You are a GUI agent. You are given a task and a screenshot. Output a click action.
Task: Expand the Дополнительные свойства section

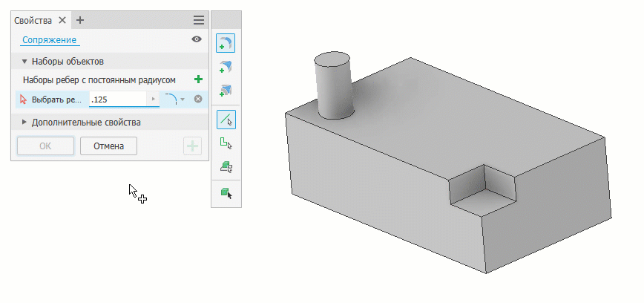pyautogui.click(x=24, y=122)
